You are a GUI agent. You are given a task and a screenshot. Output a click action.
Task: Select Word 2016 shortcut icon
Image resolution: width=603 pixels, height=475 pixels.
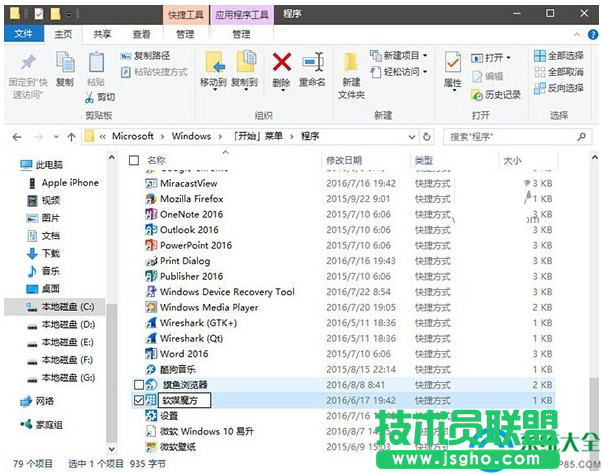pos(150,353)
